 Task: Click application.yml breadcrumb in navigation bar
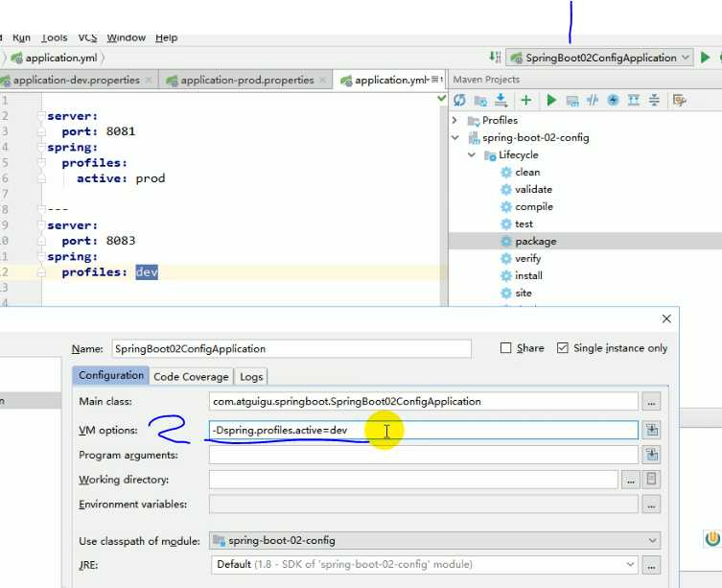tap(61, 59)
